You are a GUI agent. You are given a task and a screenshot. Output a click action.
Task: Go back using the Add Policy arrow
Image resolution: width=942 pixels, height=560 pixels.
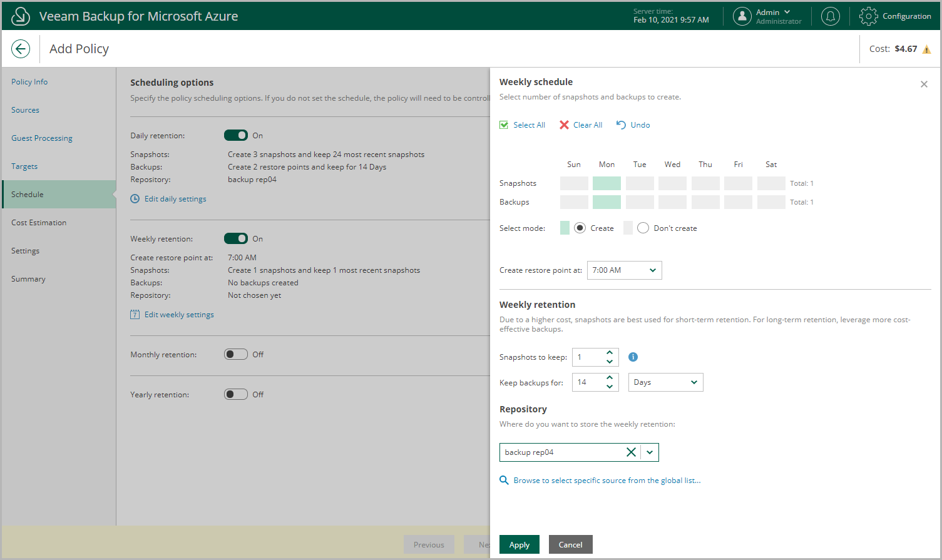(x=21, y=49)
